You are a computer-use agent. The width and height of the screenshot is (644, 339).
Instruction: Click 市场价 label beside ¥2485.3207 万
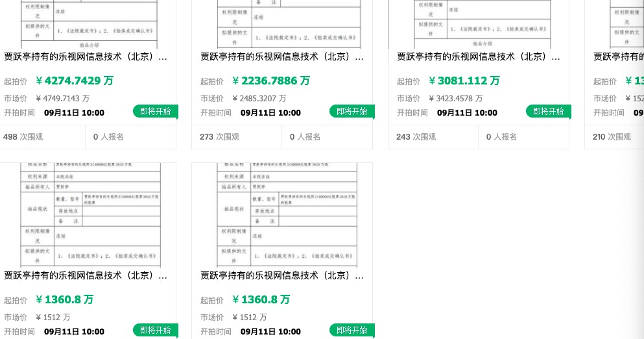pos(212,98)
